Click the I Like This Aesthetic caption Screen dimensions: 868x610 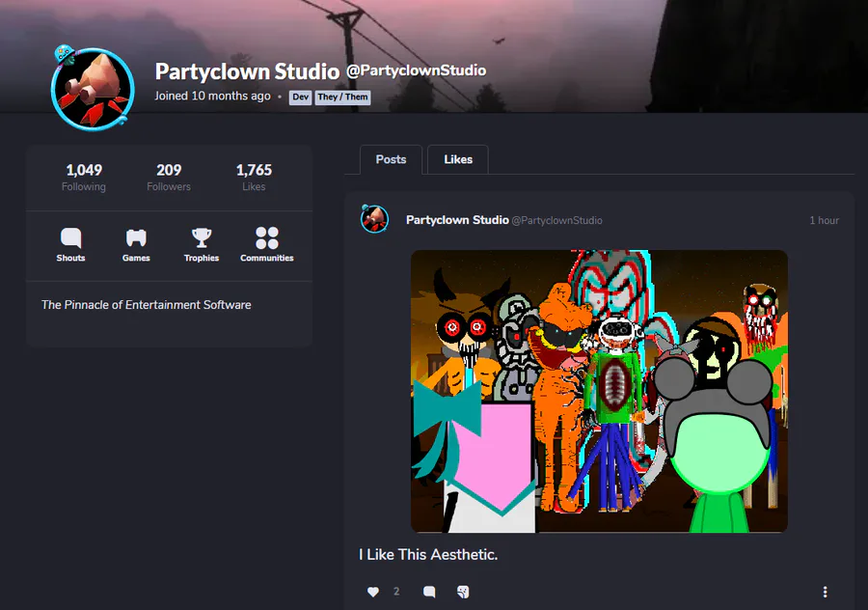[x=428, y=555]
